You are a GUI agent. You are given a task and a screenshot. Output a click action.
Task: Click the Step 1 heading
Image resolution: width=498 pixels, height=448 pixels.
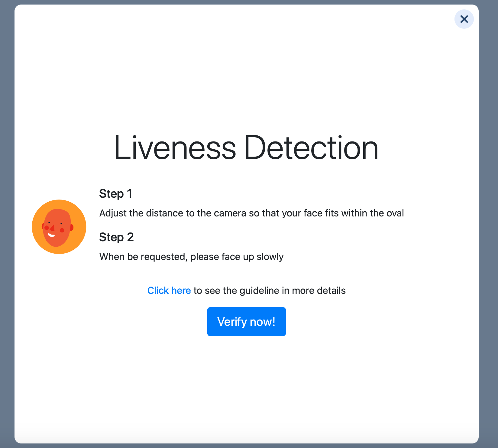[x=115, y=194]
